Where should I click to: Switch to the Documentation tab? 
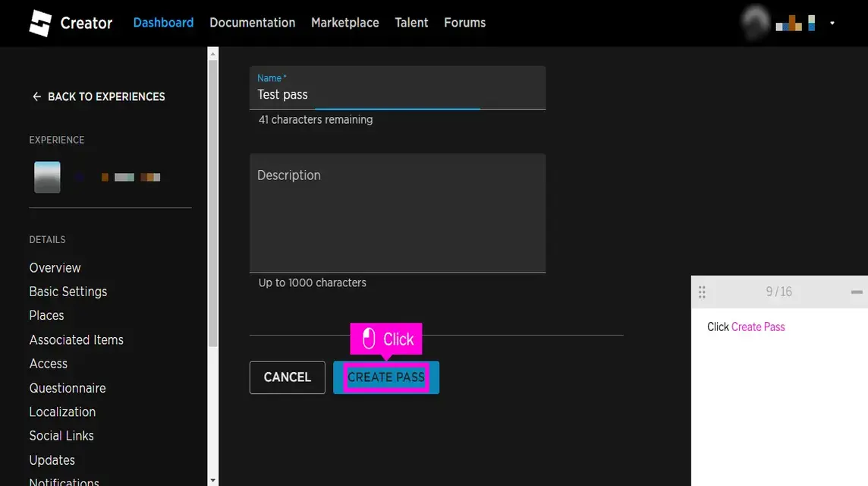[x=252, y=23]
